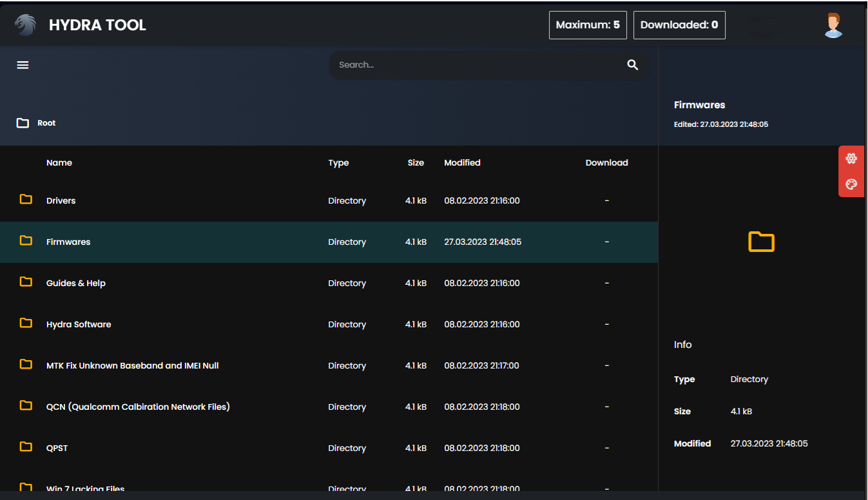The height and width of the screenshot is (500, 868).
Task: Click the Drivers folder icon
Action: pos(26,200)
